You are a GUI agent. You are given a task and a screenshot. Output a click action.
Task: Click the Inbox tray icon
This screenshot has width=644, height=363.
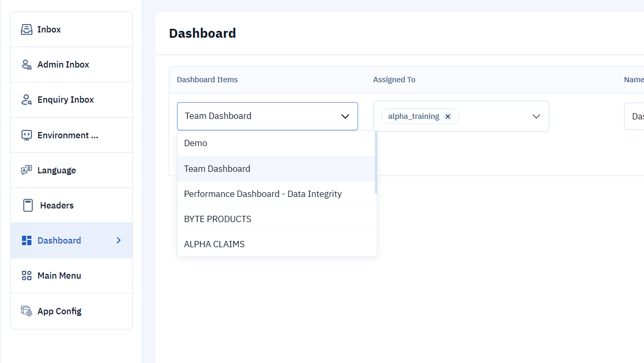coord(26,29)
